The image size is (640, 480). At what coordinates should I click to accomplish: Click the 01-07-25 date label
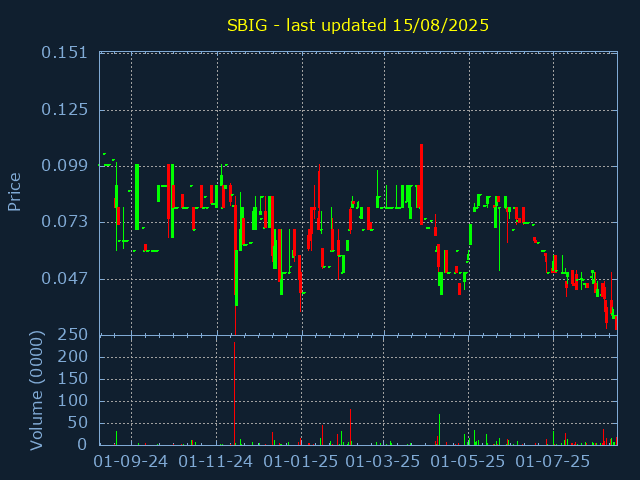point(553,462)
